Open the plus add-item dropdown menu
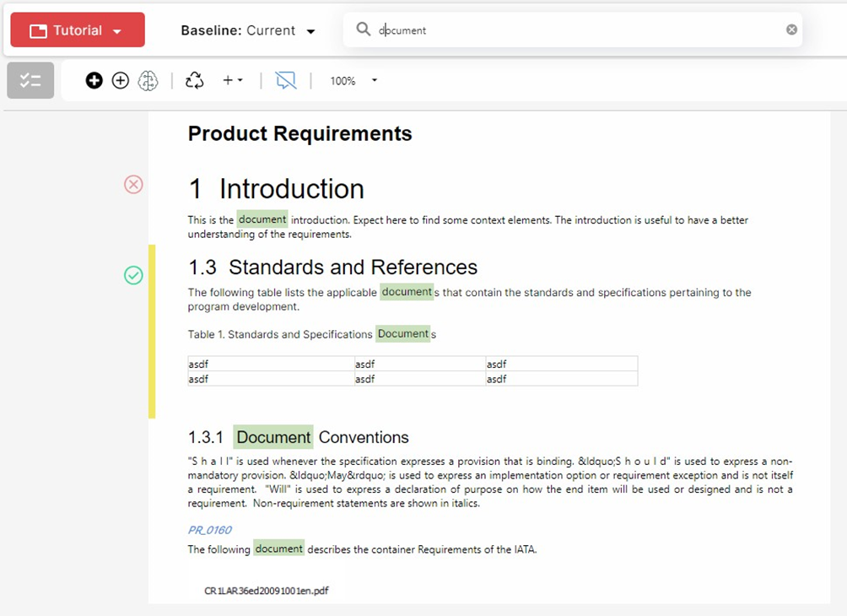 [x=232, y=81]
